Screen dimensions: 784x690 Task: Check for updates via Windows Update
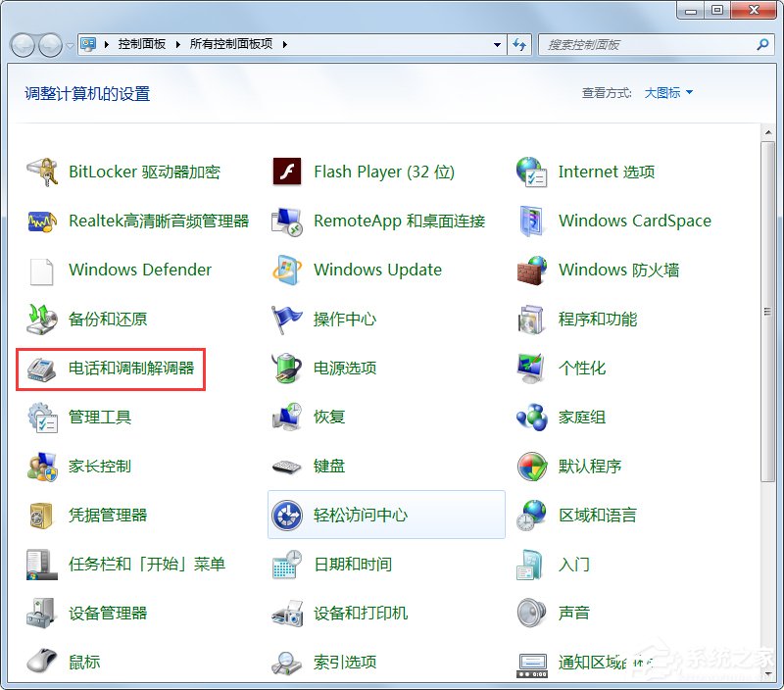click(x=377, y=270)
